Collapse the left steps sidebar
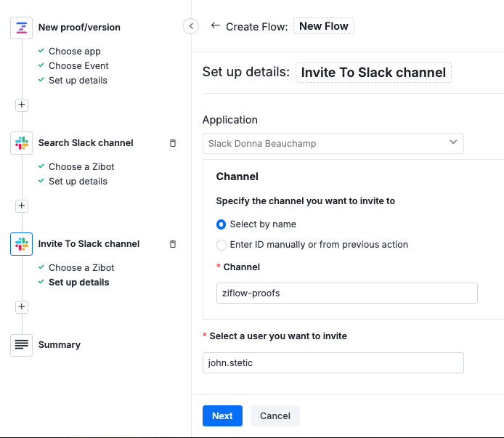 (x=191, y=26)
